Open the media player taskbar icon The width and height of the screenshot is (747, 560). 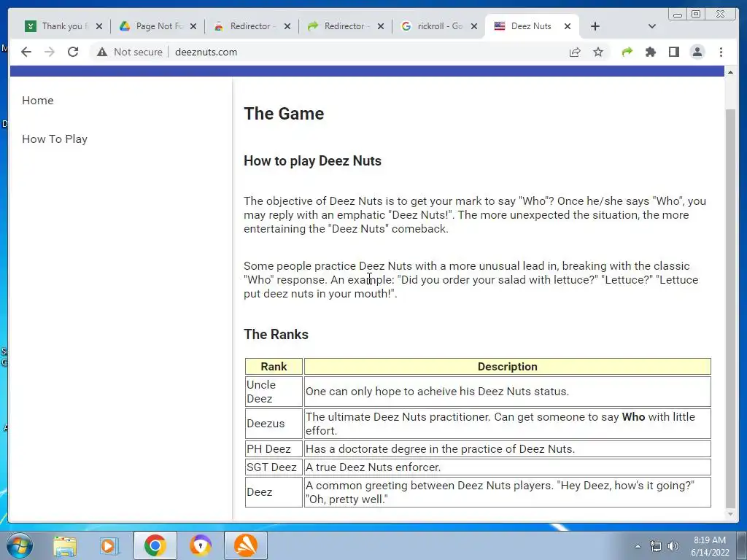click(x=109, y=545)
